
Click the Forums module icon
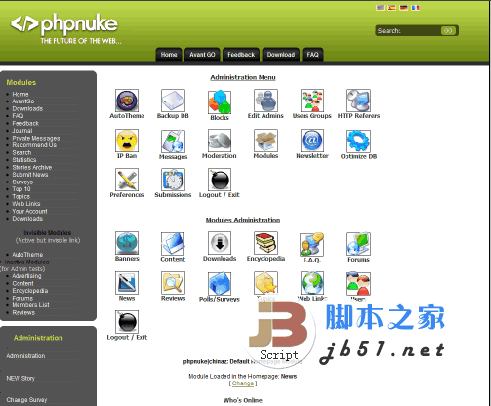click(x=358, y=244)
